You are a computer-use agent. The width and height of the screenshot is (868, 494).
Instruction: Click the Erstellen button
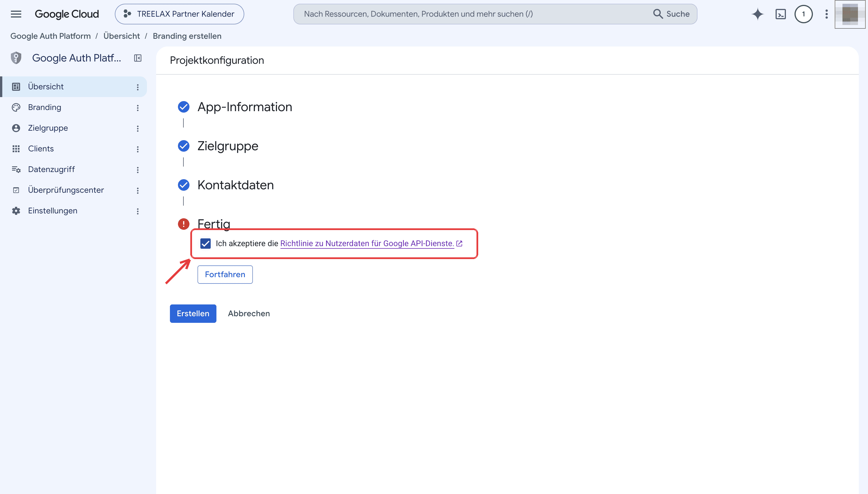coord(193,314)
